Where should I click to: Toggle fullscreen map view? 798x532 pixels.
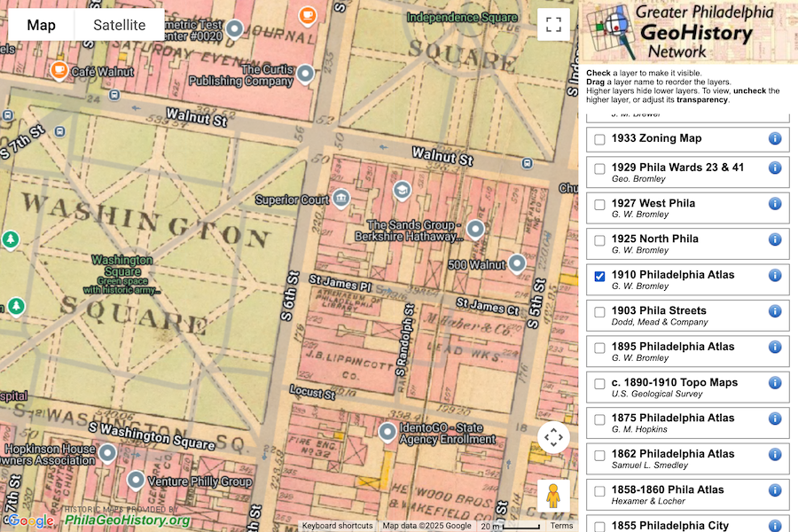(x=553, y=25)
